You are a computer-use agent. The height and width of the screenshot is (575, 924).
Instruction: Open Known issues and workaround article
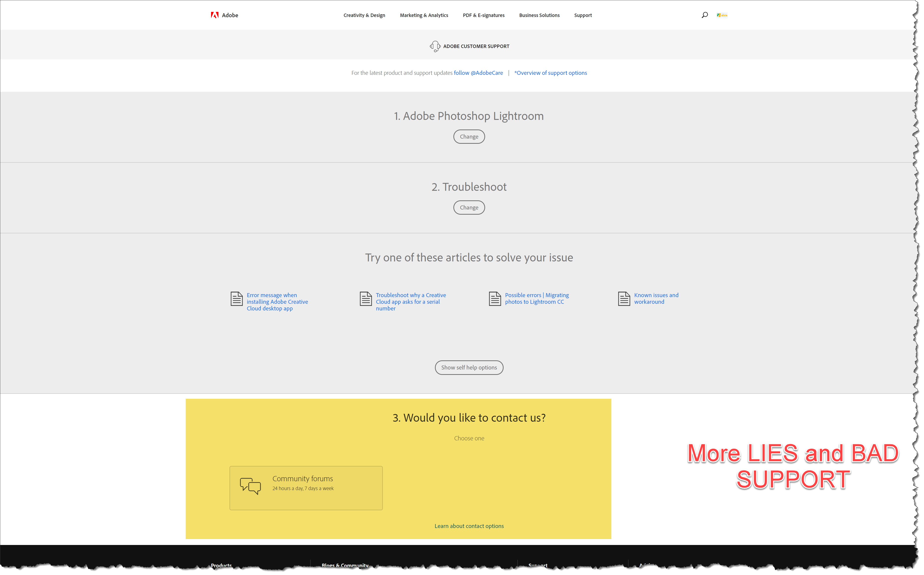click(656, 299)
